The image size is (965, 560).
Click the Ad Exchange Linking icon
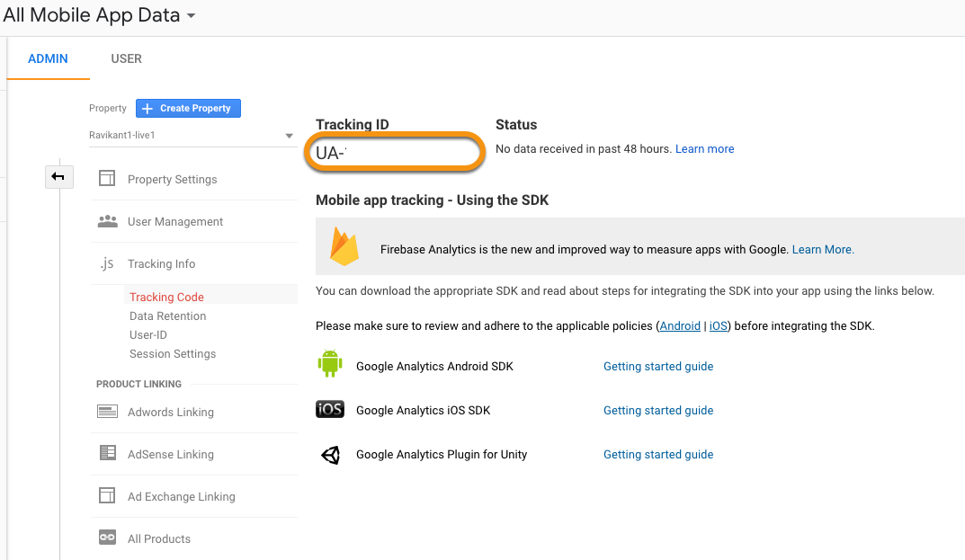point(107,495)
